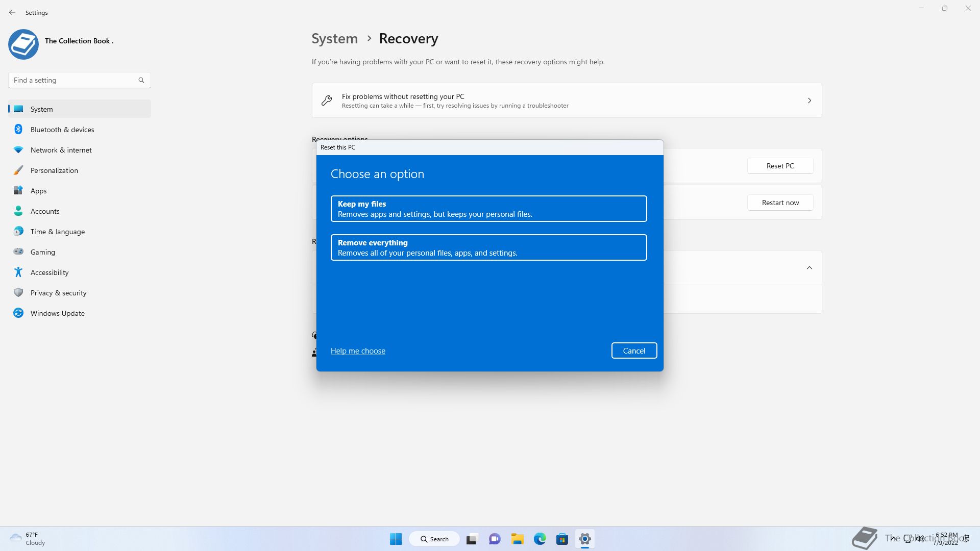The height and width of the screenshot is (551, 980).
Task: Click search magnifier in Find a setting
Action: click(141, 80)
